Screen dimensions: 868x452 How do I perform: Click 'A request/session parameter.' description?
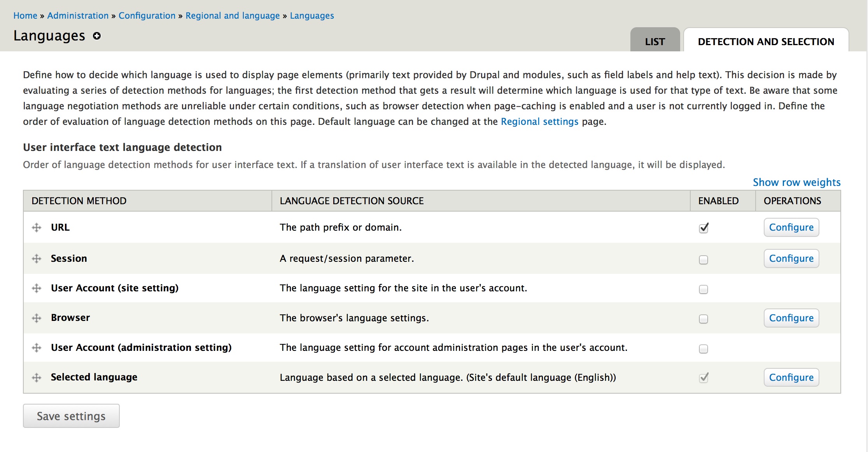[347, 258]
